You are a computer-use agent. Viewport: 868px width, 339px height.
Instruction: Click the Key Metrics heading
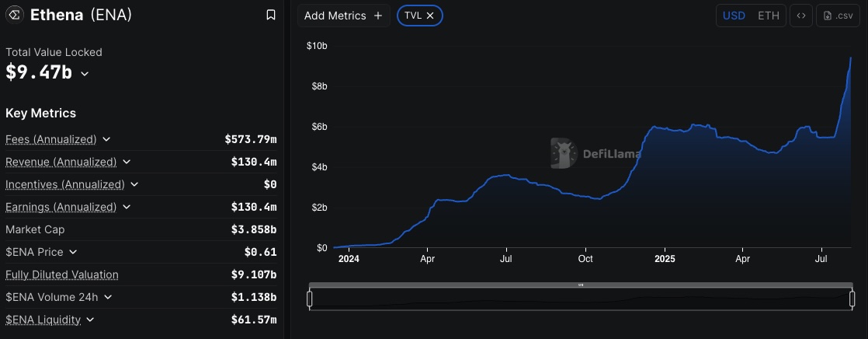click(x=41, y=114)
